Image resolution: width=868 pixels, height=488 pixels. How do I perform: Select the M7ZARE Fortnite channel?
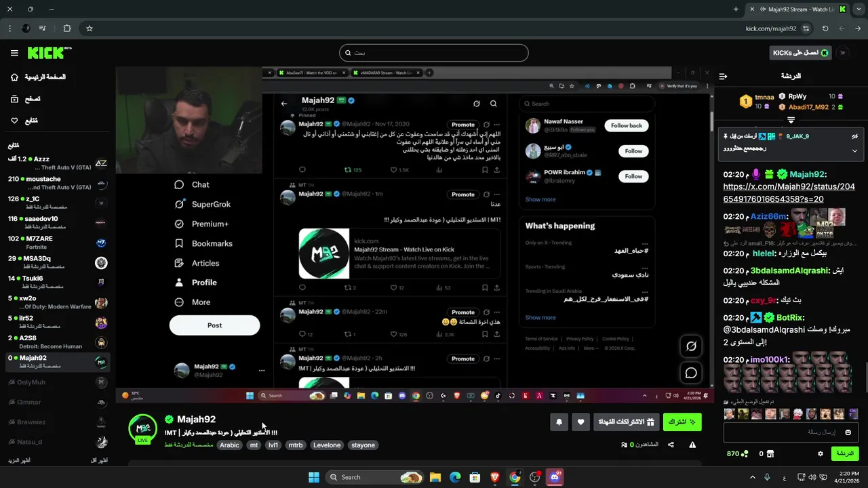(58, 242)
